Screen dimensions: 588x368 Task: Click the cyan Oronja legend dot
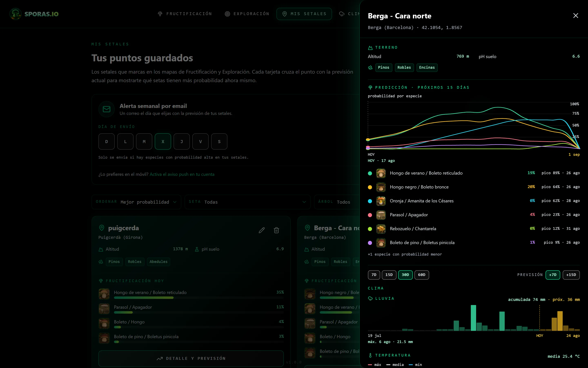click(370, 201)
